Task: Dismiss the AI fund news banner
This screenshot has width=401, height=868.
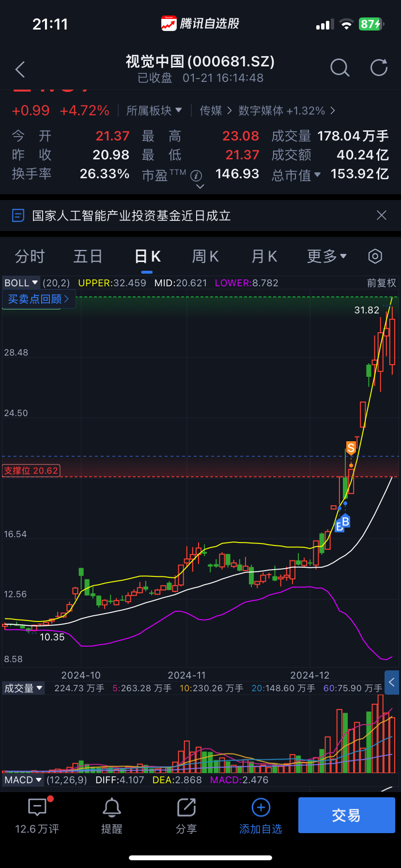Action: [x=382, y=215]
